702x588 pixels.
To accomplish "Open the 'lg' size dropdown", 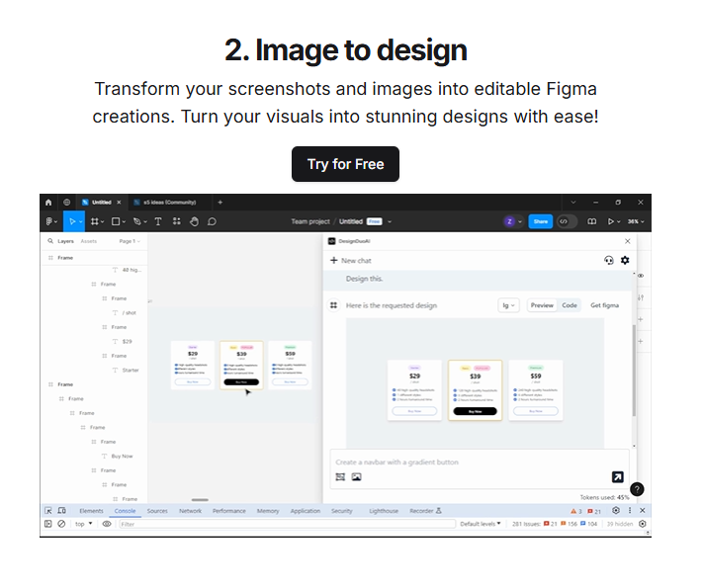I will [x=508, y=305].
